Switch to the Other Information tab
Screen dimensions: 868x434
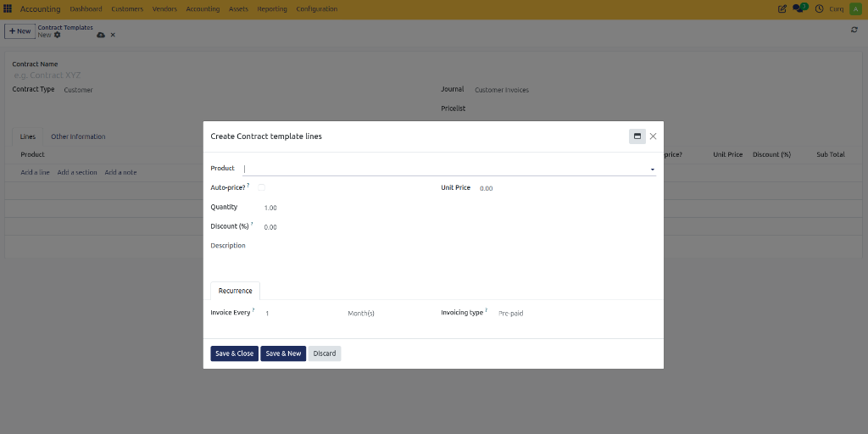pyautogui.click(x=78, y=136)
